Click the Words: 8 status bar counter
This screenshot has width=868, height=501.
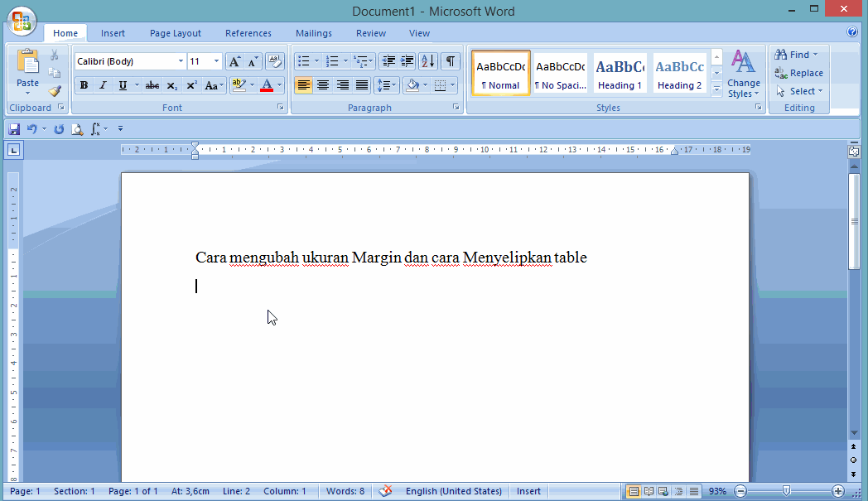coord(345,491)
